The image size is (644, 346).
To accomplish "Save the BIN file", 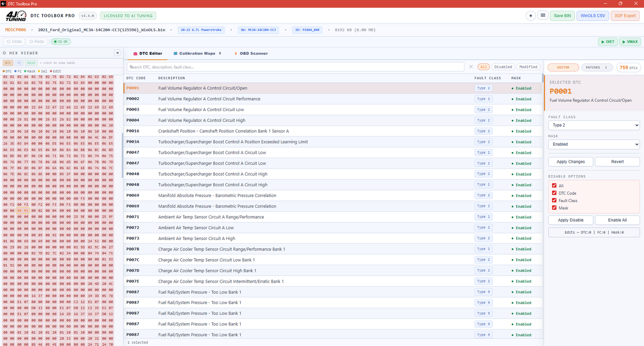I will click(562, 16).
